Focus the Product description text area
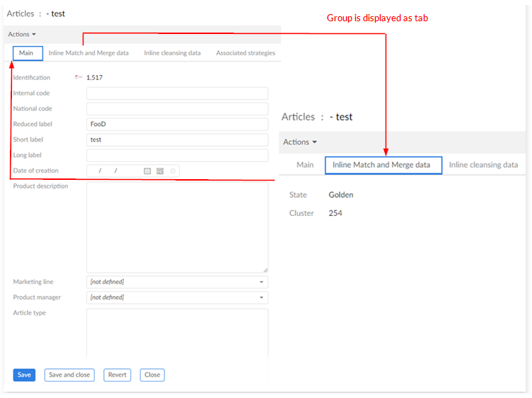 click(x=177, y=227)
